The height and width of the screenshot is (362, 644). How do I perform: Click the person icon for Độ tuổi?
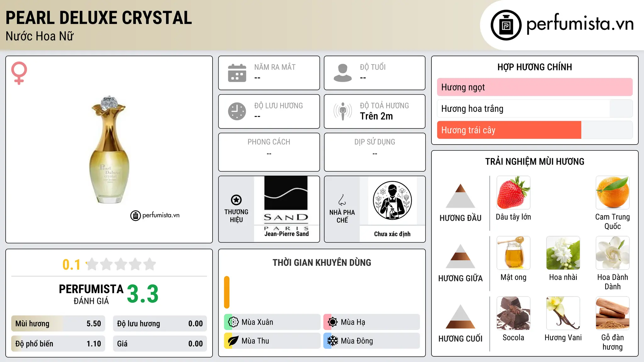pyautogui.click(x=343, y=73)
